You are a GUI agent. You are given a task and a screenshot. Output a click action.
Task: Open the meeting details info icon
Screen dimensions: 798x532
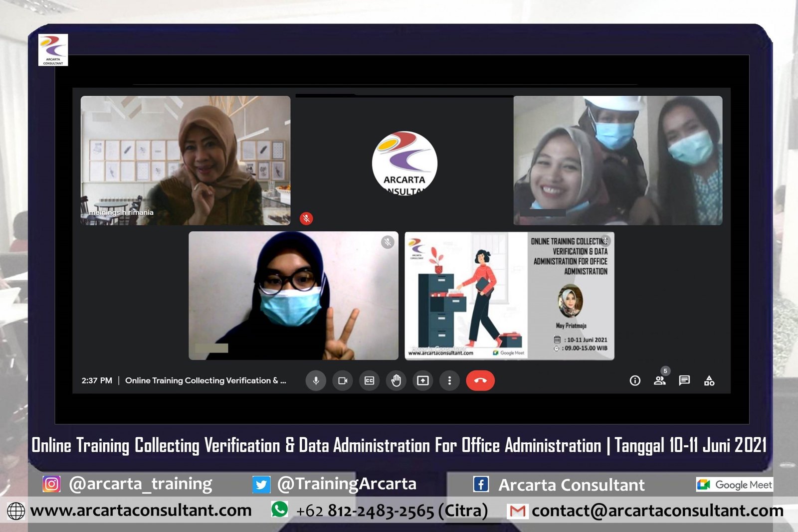click(635, 381)
